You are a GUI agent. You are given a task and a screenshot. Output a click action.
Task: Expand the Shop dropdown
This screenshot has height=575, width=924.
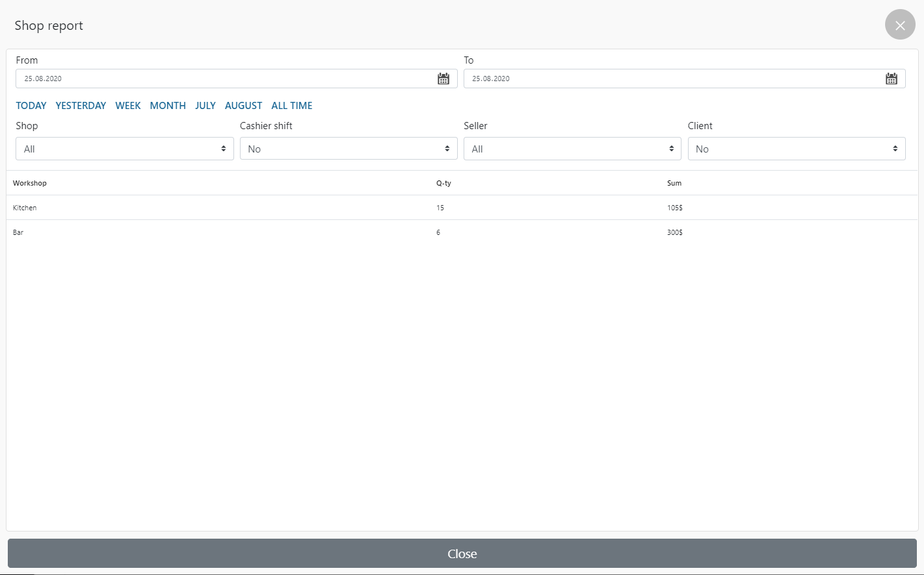[124, 149]
